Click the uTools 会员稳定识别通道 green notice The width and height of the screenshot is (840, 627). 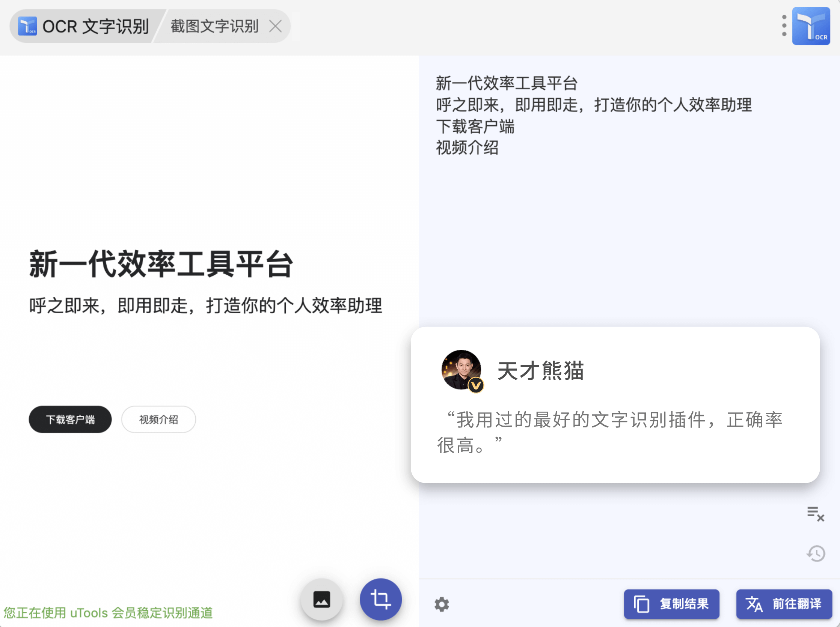point(108,613)
